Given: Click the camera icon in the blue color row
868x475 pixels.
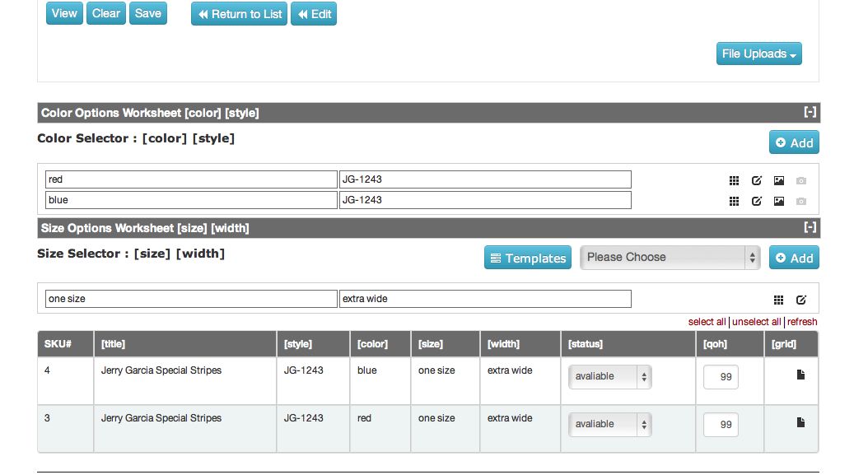Looking at the screenshot, I should [x=801, y=201].
